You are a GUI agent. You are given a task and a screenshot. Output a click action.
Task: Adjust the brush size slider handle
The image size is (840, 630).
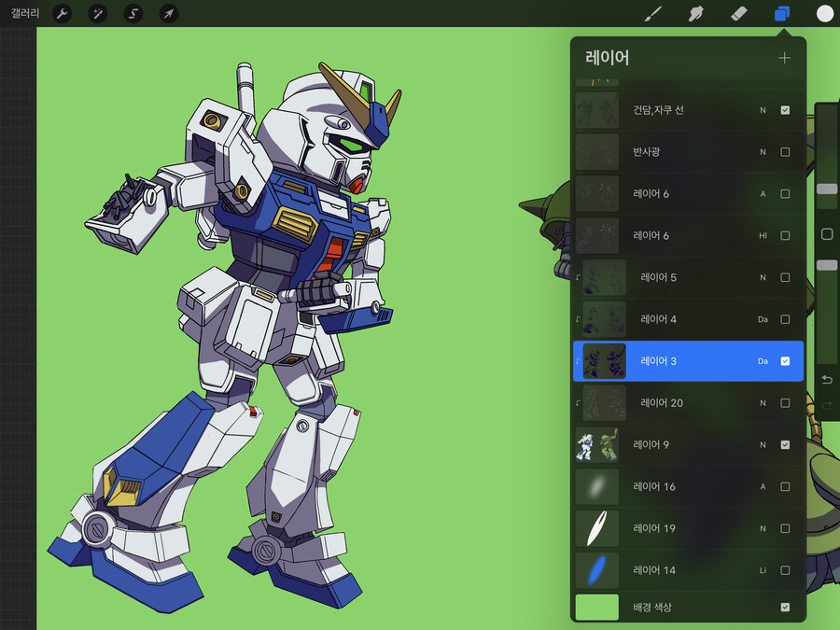[827, 189]
